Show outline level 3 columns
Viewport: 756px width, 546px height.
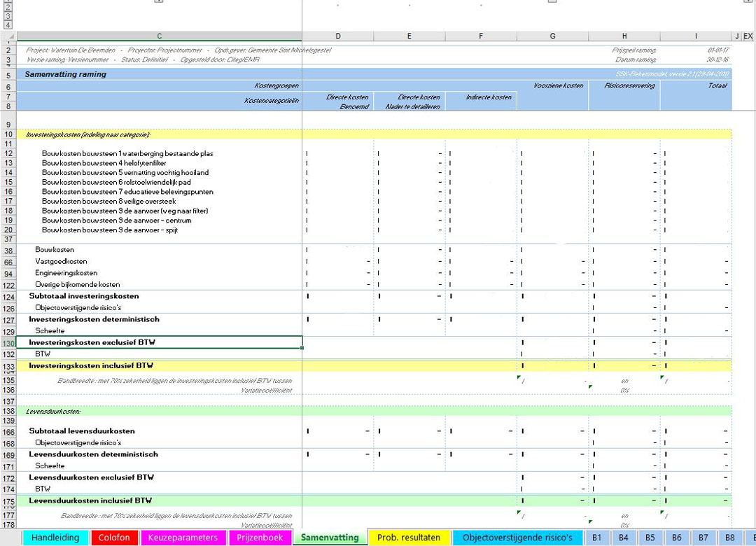point(8,16)
